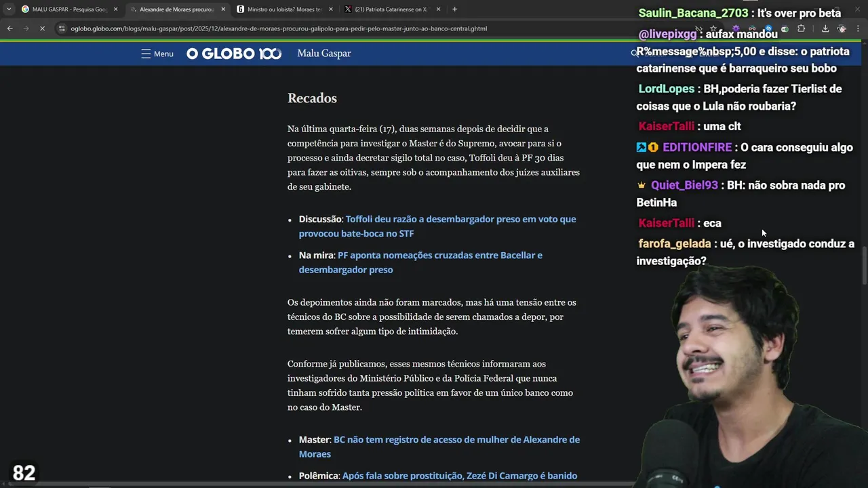Open the browser profile avatar
Viewport: 868px width, 488px height.
[842, 28]
